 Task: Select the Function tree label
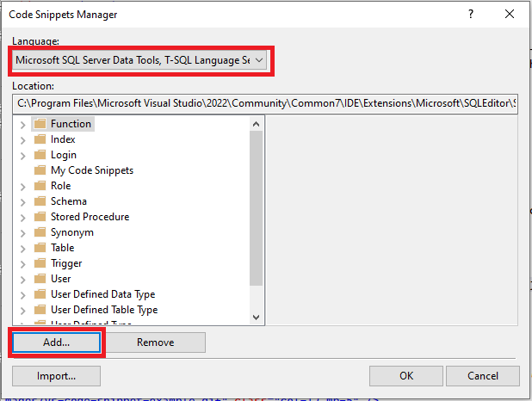71,124
